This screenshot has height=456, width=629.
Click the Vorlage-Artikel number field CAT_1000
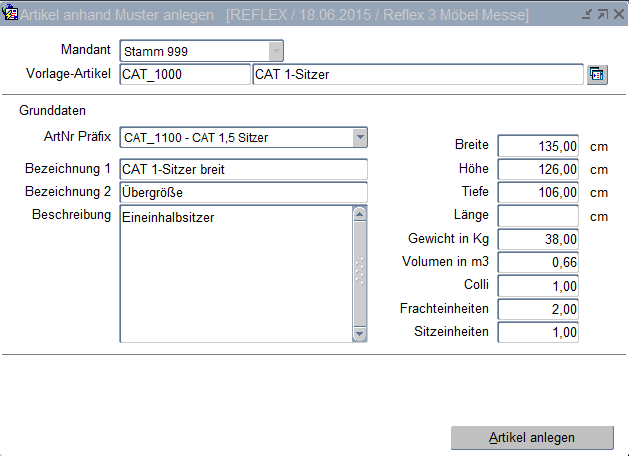point(184,75)
